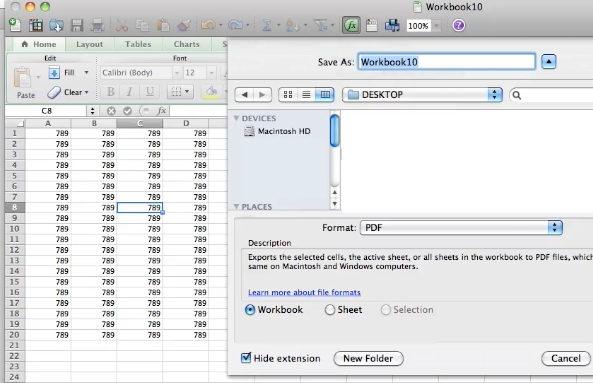Go back in save dialog navigation
Screen dimensions: 593x383
pyautogui.click(x=244, y=95)
